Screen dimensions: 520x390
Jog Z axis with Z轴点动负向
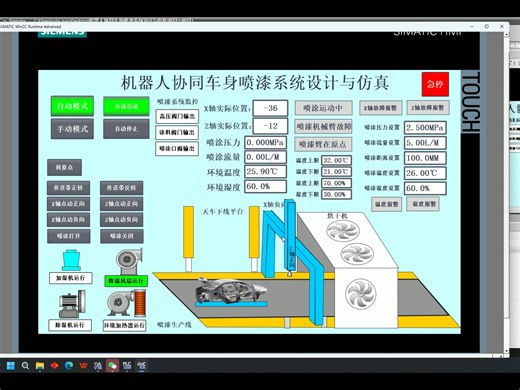point(122,220)
